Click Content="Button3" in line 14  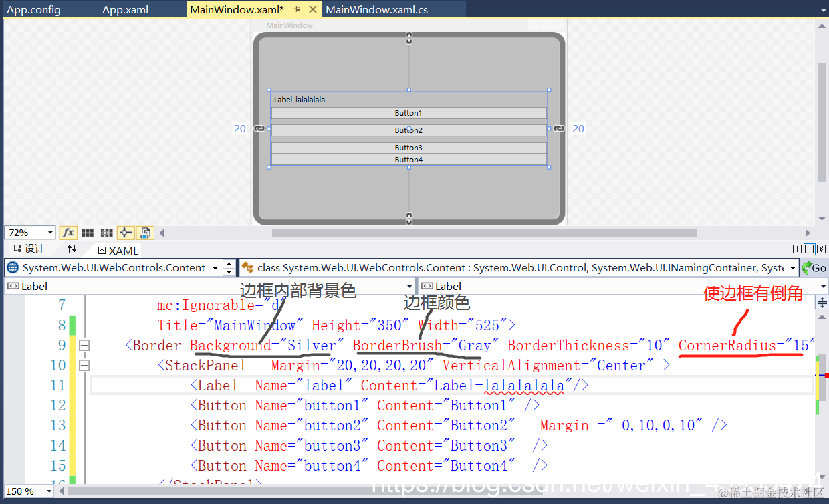click(x=446, y=446)
